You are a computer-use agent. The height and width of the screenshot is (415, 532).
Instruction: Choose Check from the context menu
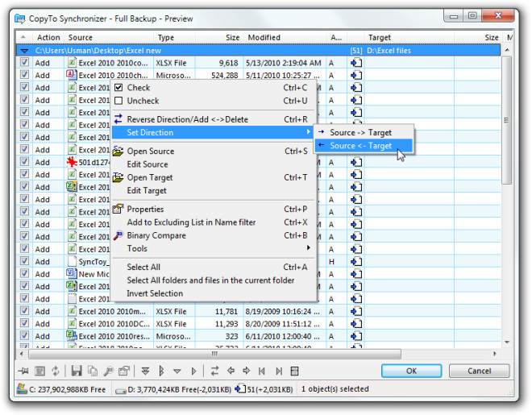tap(213, 88)
